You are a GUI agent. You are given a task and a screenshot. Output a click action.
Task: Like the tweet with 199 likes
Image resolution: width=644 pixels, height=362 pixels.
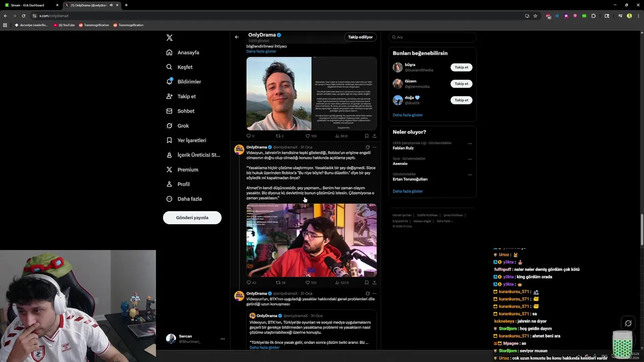click(x=311, y=136)
